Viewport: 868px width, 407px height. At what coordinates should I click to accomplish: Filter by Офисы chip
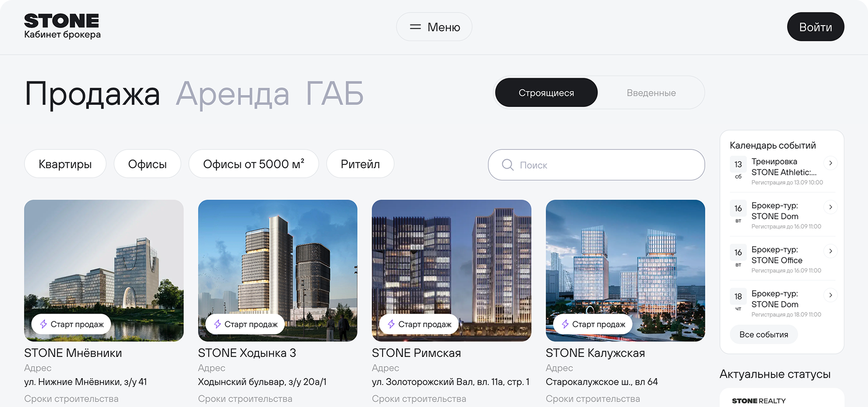148,164
